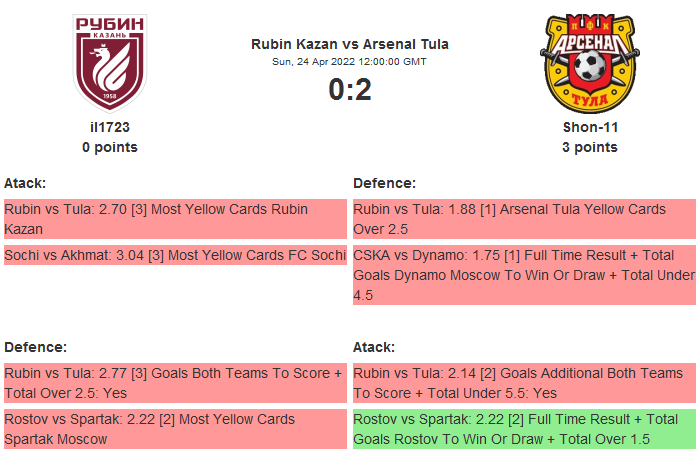Image resolution: width=700 pixels, height=460 pixels.
Task: Select the Arsenal Tula Yellow Cards Over 2.5 bet
Action: tap(523, 219)
